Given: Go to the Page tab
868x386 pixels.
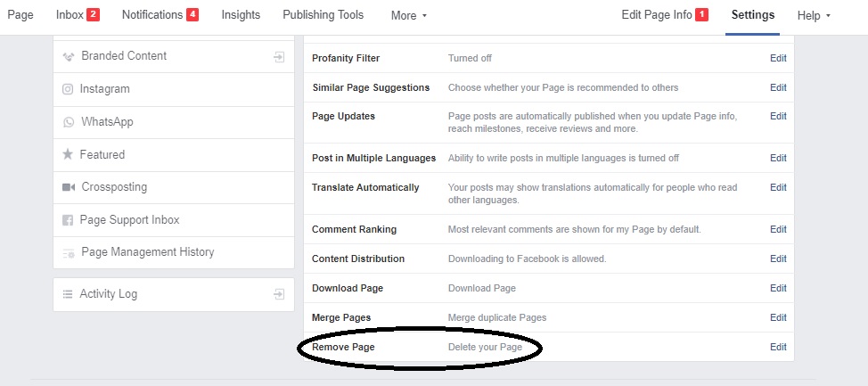Looking at the screenshot, I should tap(20, 15).
